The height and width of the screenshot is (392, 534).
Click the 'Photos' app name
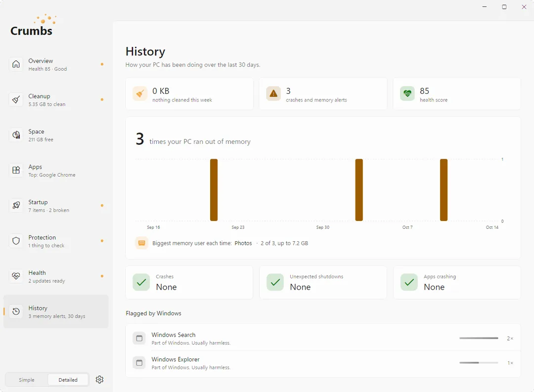[243, 243]
